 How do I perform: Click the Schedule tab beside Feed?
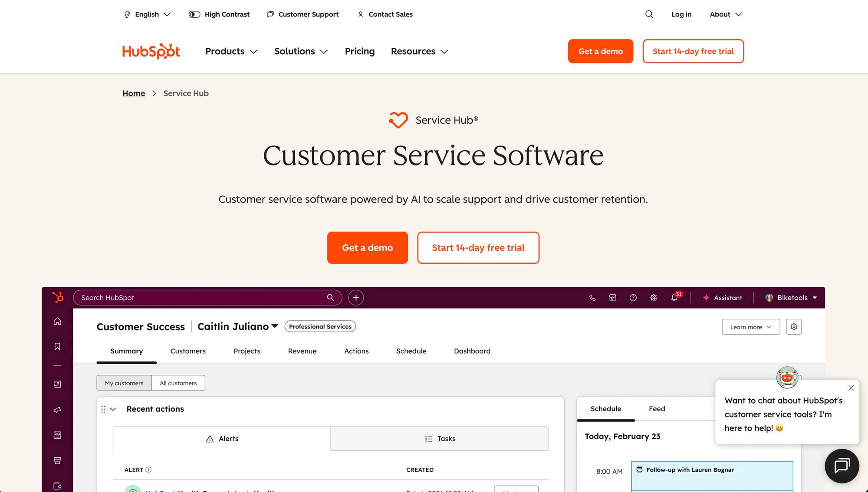606,409
